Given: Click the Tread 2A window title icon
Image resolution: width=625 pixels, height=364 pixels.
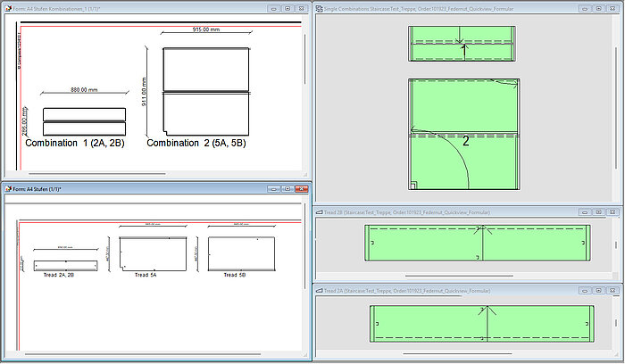Looking at the screenshot, I should pos(320,291).
